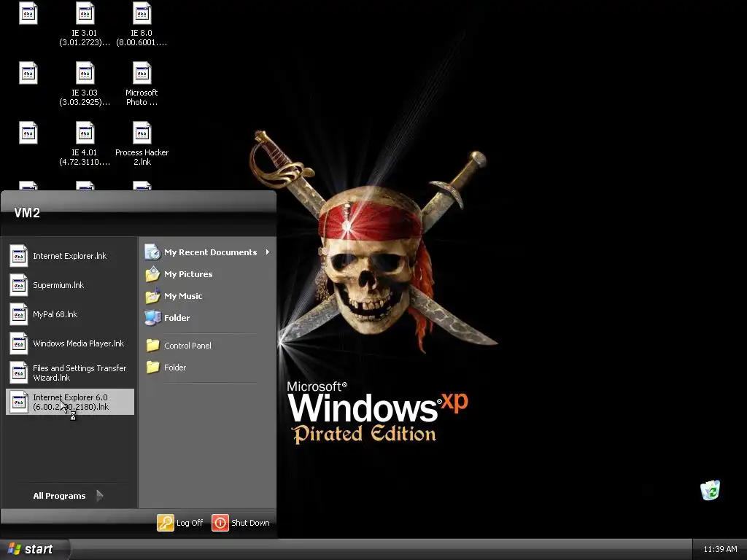The width and height of the screenshot is (747, 560).
Task: Click the Log Off key icon
Action: 166,522
